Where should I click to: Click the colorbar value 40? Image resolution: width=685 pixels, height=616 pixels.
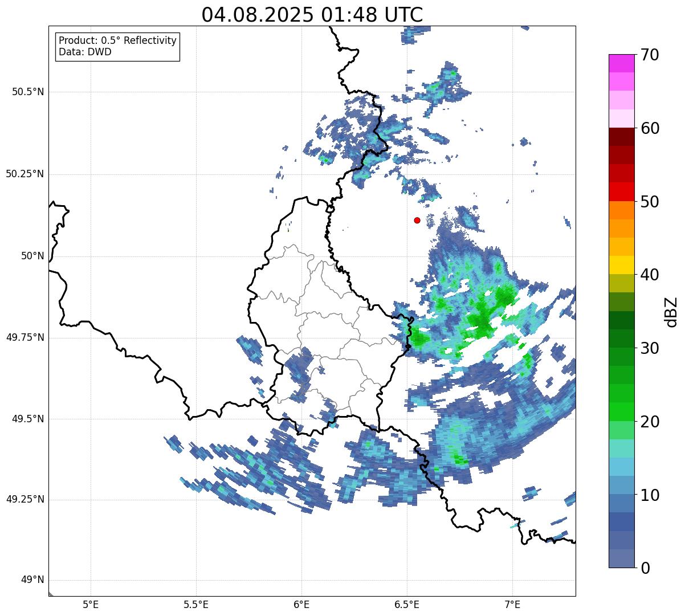pos(649,275)
